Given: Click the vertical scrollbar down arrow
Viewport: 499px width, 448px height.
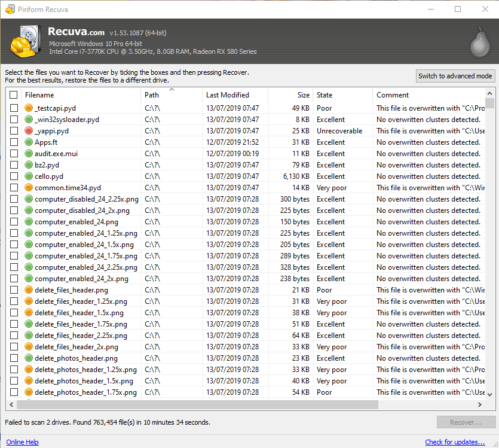Looking at the screenshot, I should [x=490, y=394].
